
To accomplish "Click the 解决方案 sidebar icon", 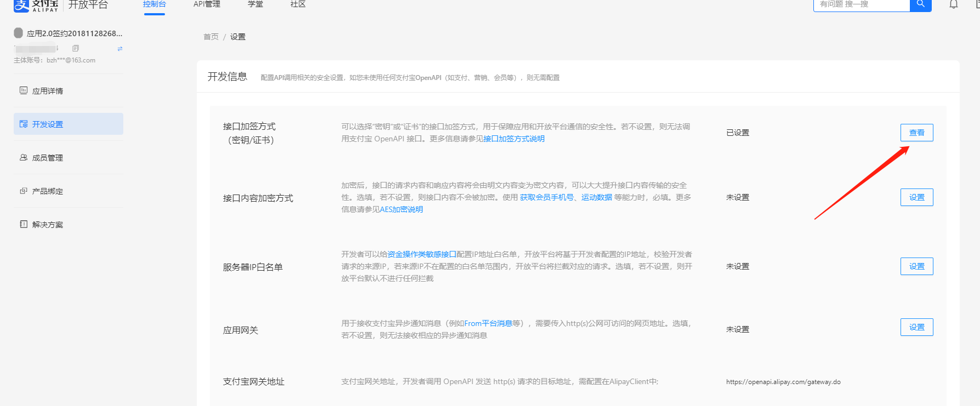I will [x=24, y=224].
